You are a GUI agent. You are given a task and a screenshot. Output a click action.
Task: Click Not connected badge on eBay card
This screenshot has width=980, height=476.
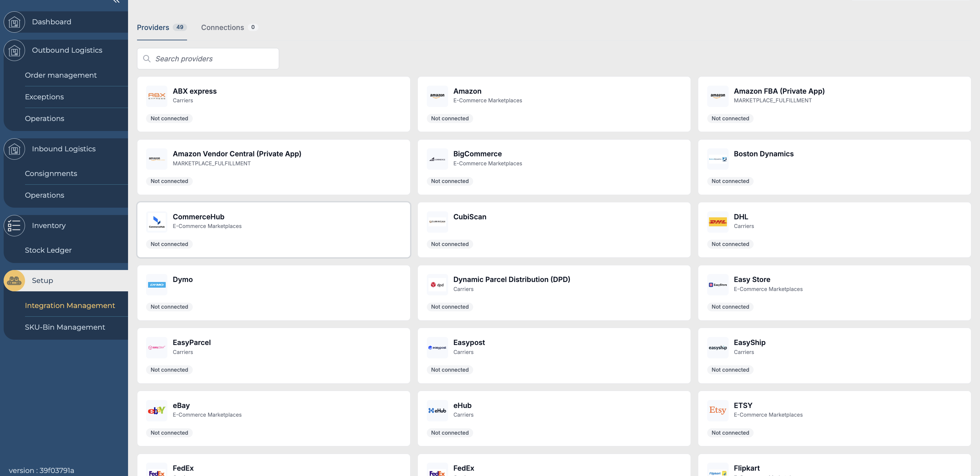pos(169,433)
